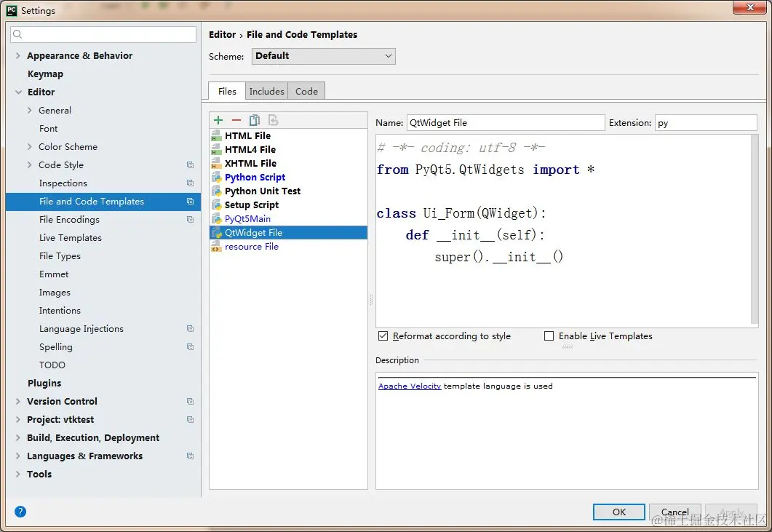772x532 pixels.
Task: Expand Appearance & Behavior section
Action: (18, 55)
